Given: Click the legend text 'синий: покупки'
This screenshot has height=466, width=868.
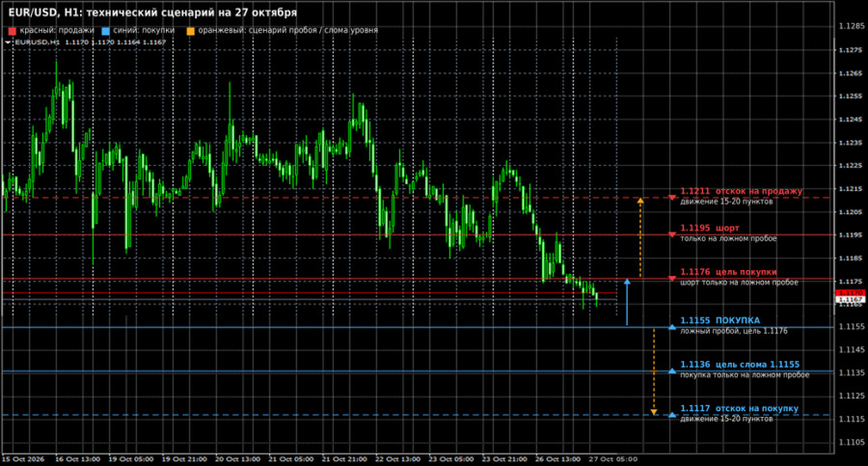Looking at the screenshot, I should pyautogui.click(x=144, y=31).
